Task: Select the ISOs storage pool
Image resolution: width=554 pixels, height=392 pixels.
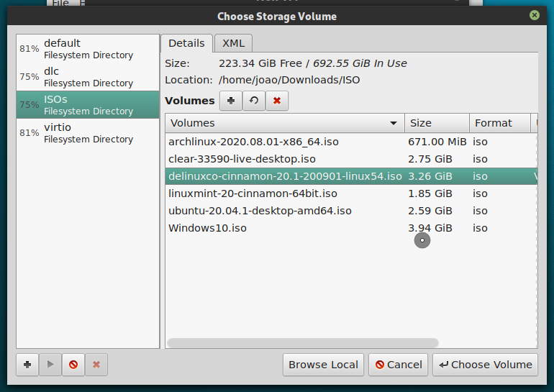Action: coord(88,104)
